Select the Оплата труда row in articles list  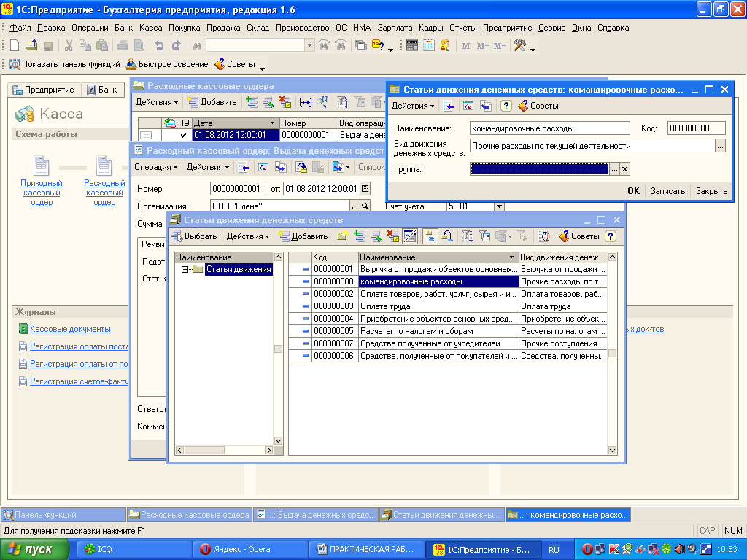[448, 306]
